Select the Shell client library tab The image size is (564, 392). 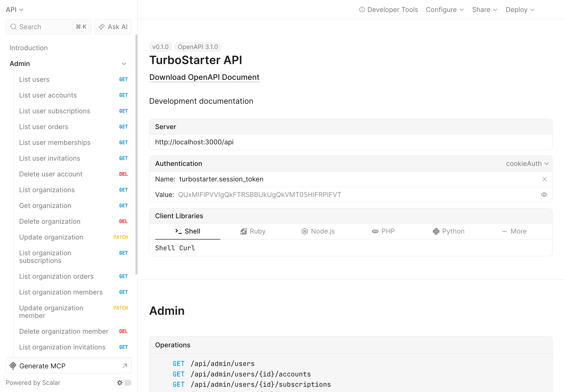pyautogui.click(x=188, y=231)
